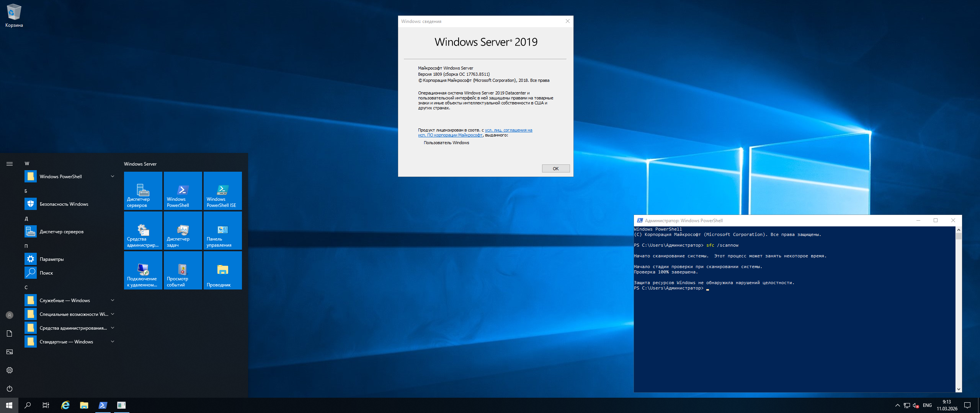Open Internet Explorer from the taskbar
This screenshot has height=413, width=980.
click(x=65, y=405)
